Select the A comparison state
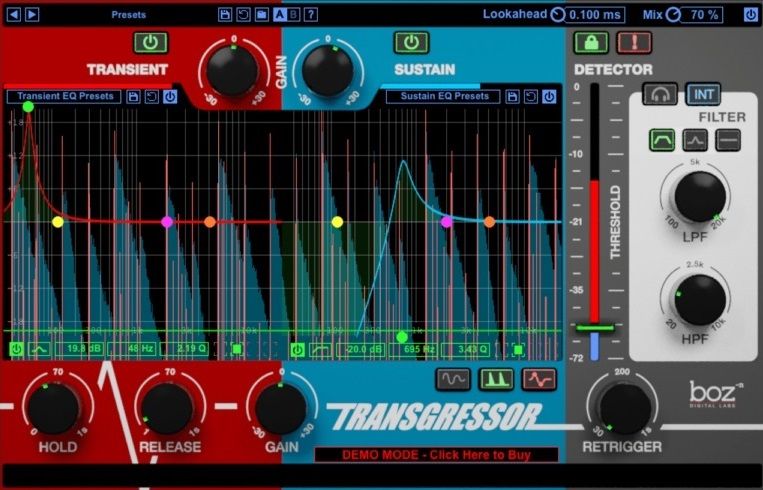The width and height of the screenshot is (763, 490). point(280,15)
